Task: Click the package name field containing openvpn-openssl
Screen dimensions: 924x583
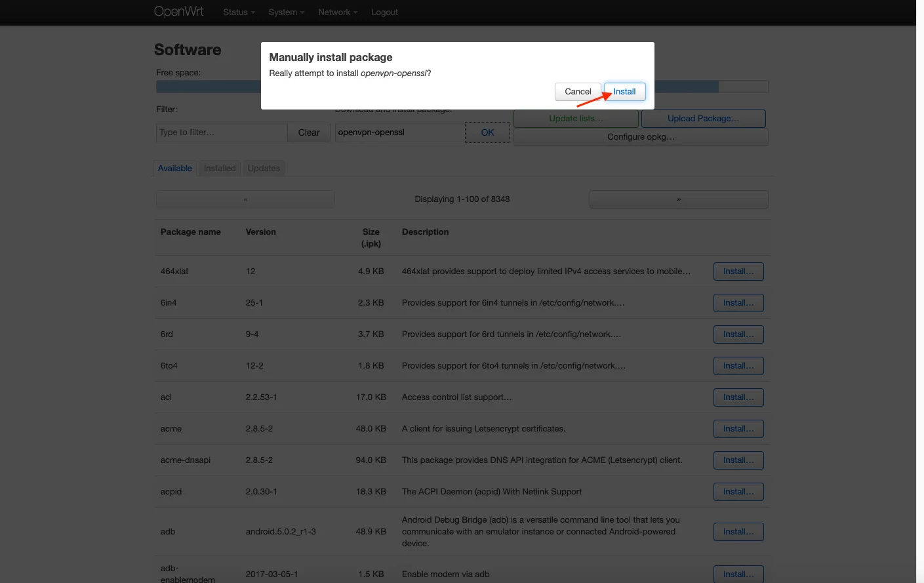Action: [x=399, y=132]
